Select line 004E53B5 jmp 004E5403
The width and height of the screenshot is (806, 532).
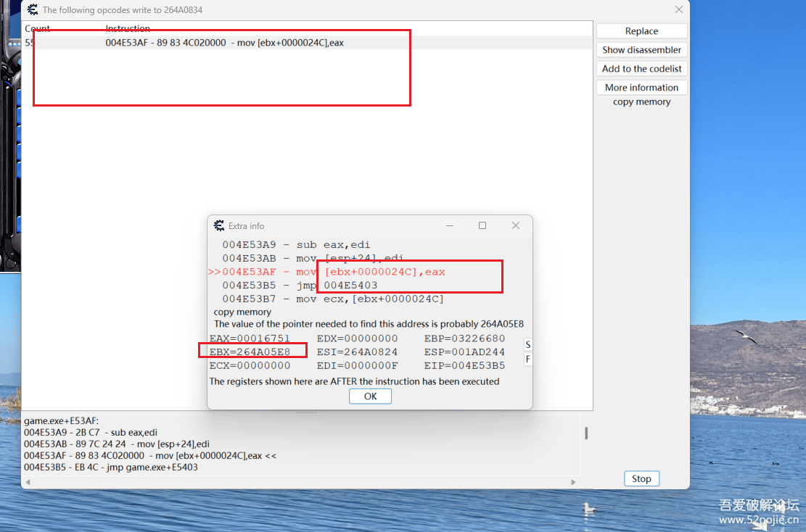click(x=300, y=286)
